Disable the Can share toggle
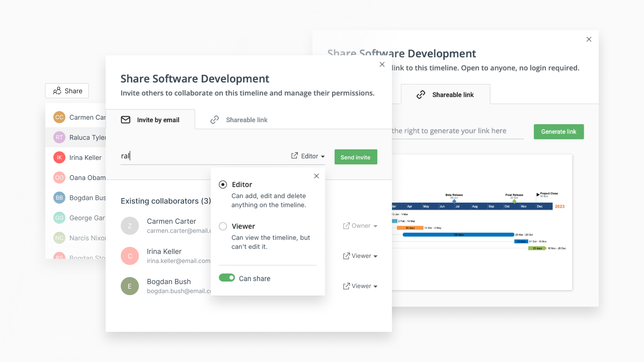The width and height of the screenshot is (644, 362). [x=227, y=278]
